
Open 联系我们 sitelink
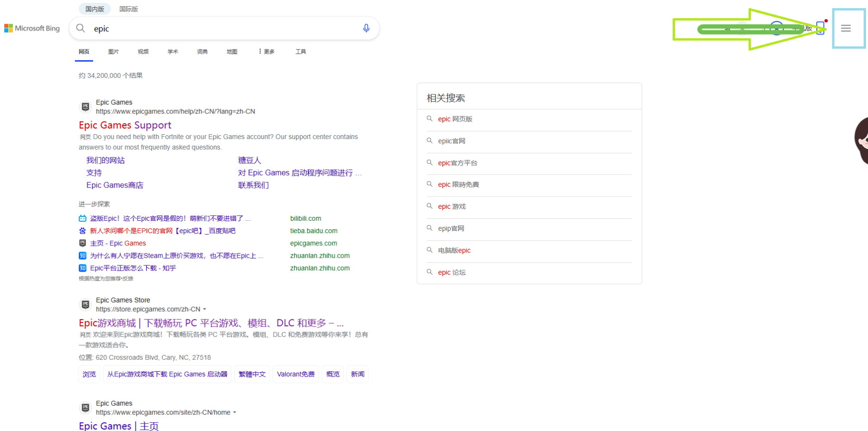253,185
